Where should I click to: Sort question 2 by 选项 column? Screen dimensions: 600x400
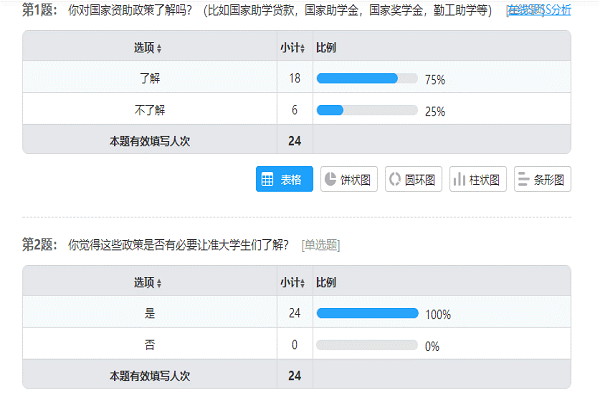148,283
